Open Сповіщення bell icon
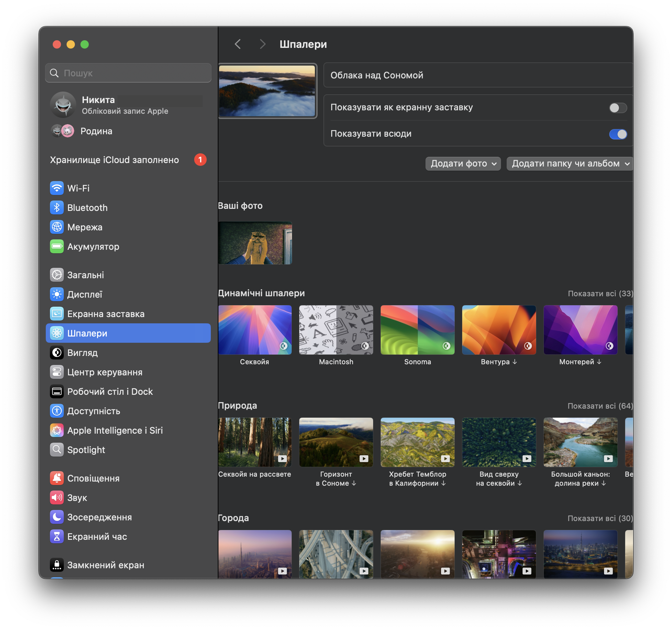 57,478
